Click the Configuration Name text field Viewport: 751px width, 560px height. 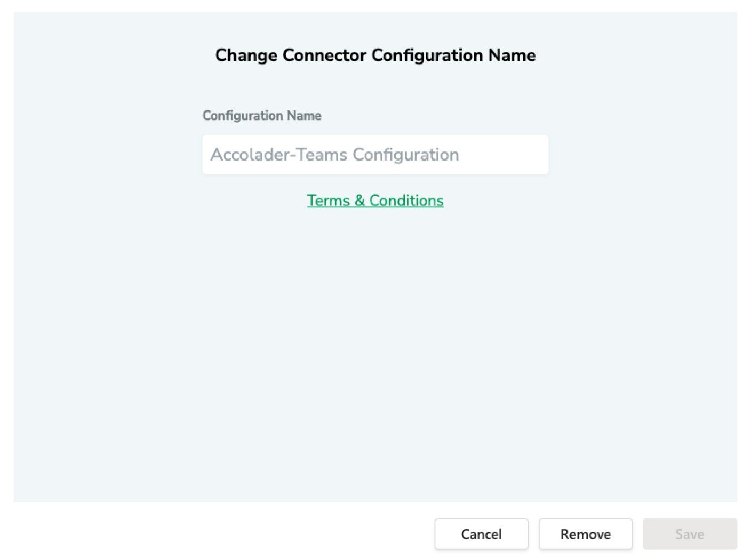tap(375, 155)
